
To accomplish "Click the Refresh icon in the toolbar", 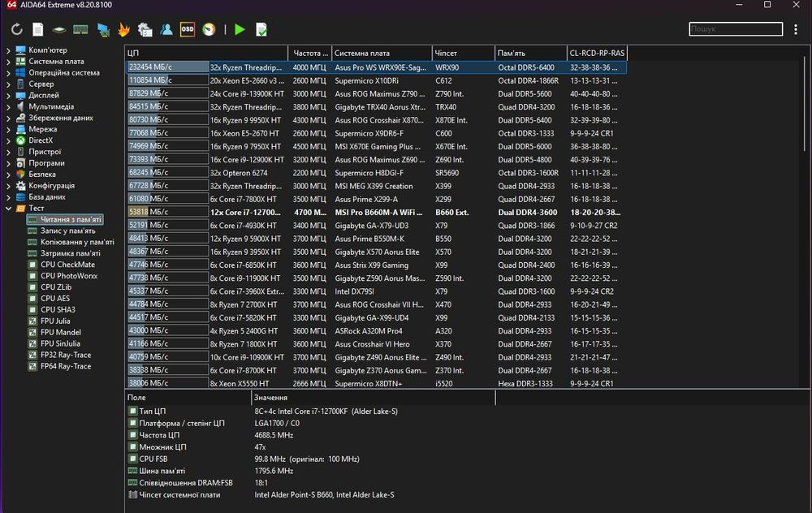I will [17, 30].
